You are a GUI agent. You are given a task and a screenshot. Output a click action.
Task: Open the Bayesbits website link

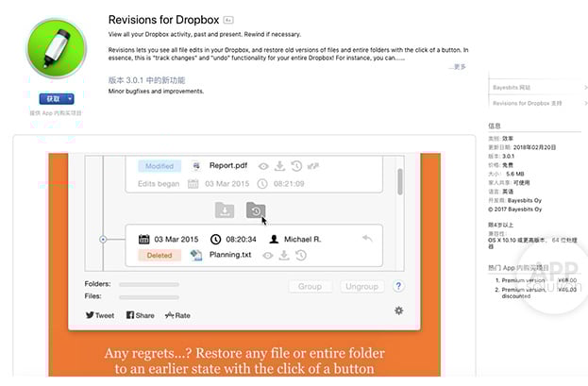[x=512, y=88]
